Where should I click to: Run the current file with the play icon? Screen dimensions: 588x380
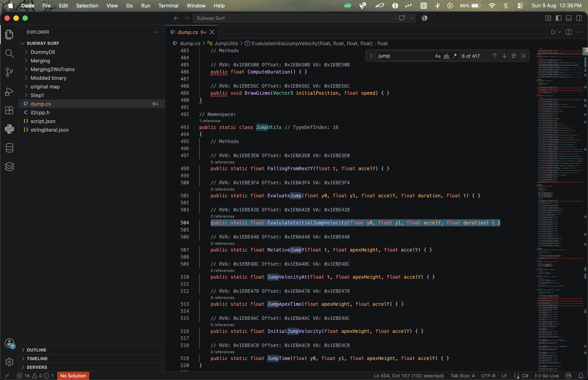coord(553,32)
